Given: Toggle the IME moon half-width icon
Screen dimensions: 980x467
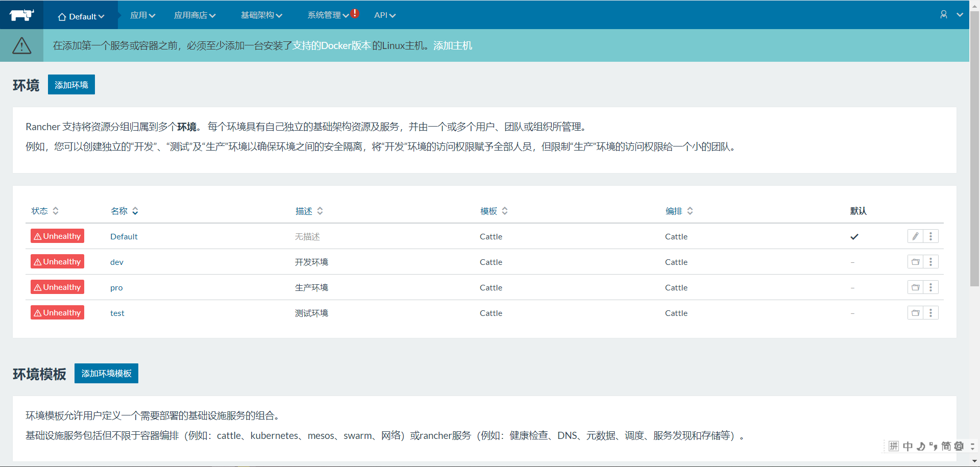Looking at the screenshot, I should pos(921,446).
